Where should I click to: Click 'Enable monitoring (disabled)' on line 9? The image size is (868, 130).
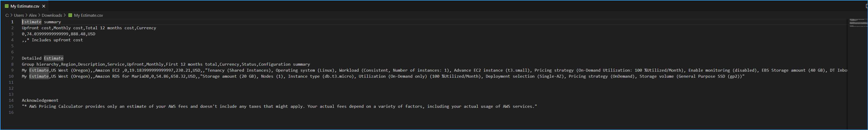tap(722, 70)
